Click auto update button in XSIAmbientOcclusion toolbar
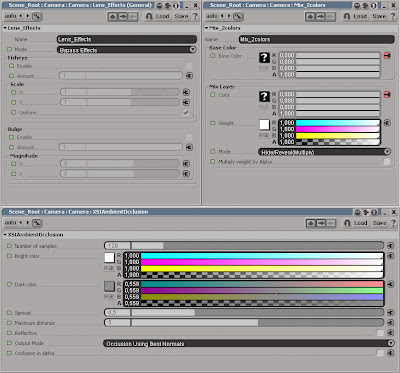Viewport: 400px width, 373px height. (x=10, y=222)
